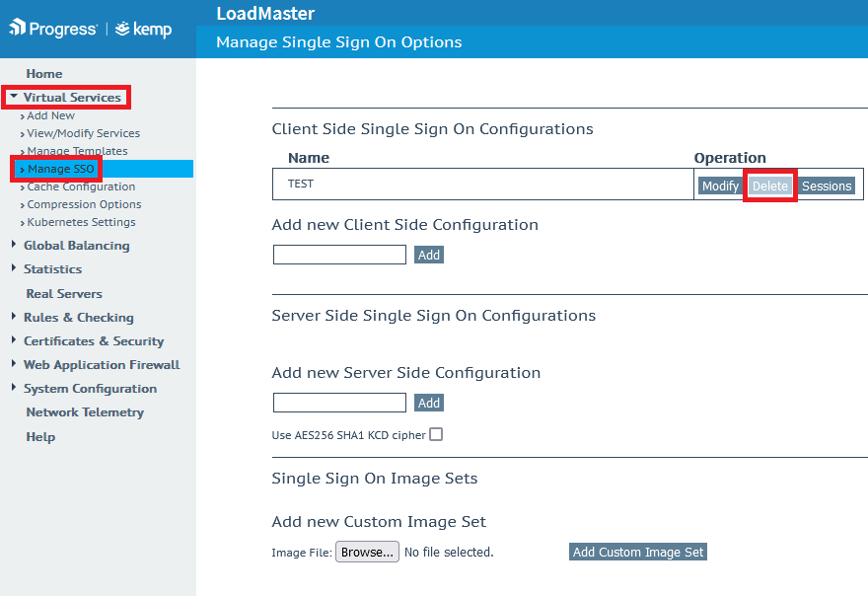Click the Progress logo icon
Viewport: 868px width, 596px height.
(17, 28)
